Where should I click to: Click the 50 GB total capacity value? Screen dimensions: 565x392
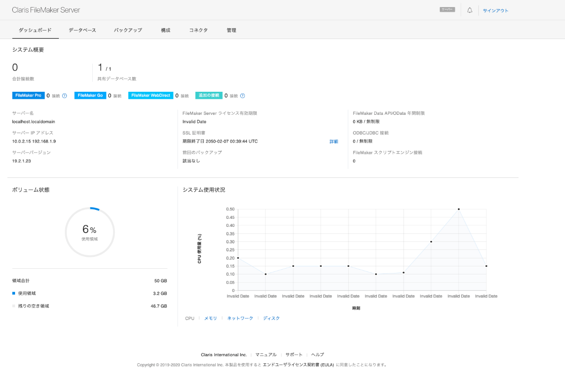(x=161, y=281)
